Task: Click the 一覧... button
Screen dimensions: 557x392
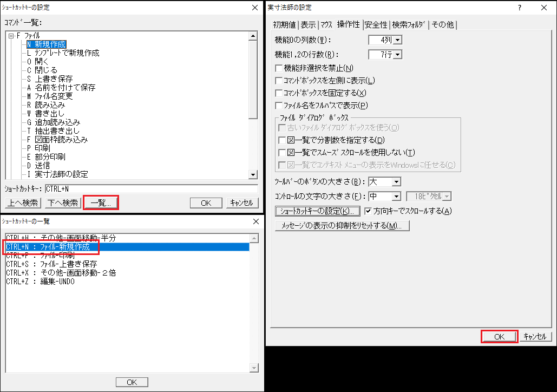Action: 101,203
